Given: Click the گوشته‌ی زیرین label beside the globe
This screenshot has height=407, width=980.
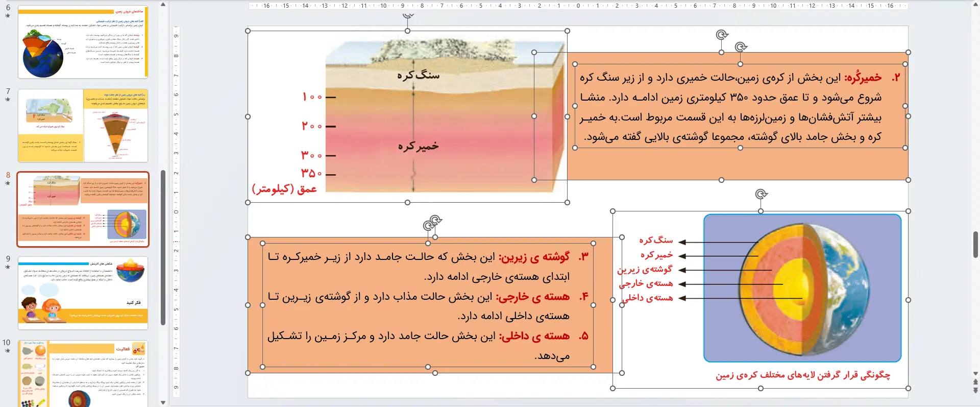Looking at the screenshot, I should [x=645, y=269].
